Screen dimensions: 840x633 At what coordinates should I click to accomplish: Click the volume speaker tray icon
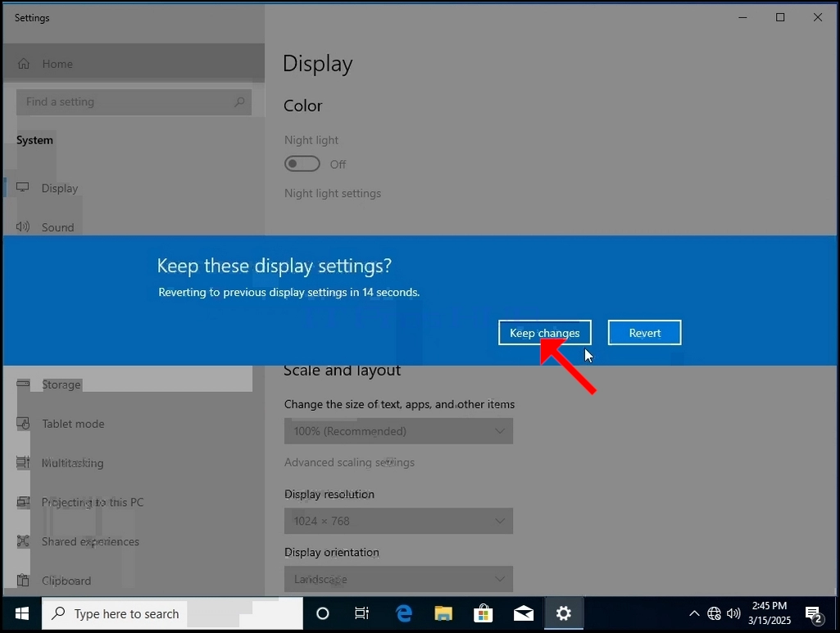click(x=734, y=613)
